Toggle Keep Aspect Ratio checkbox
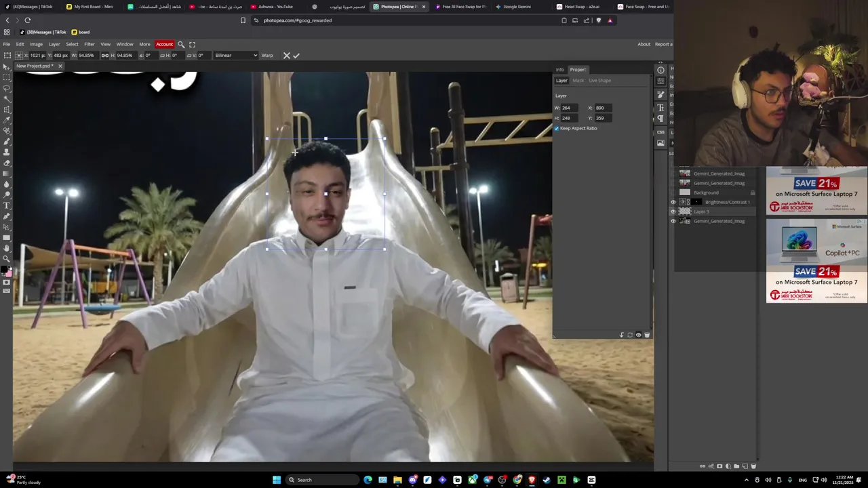The image size is (868, 488). click(557, 128)
